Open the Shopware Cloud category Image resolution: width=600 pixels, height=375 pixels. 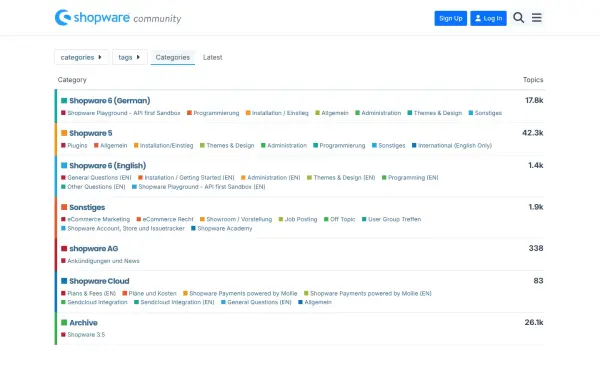tap(99, 281)
